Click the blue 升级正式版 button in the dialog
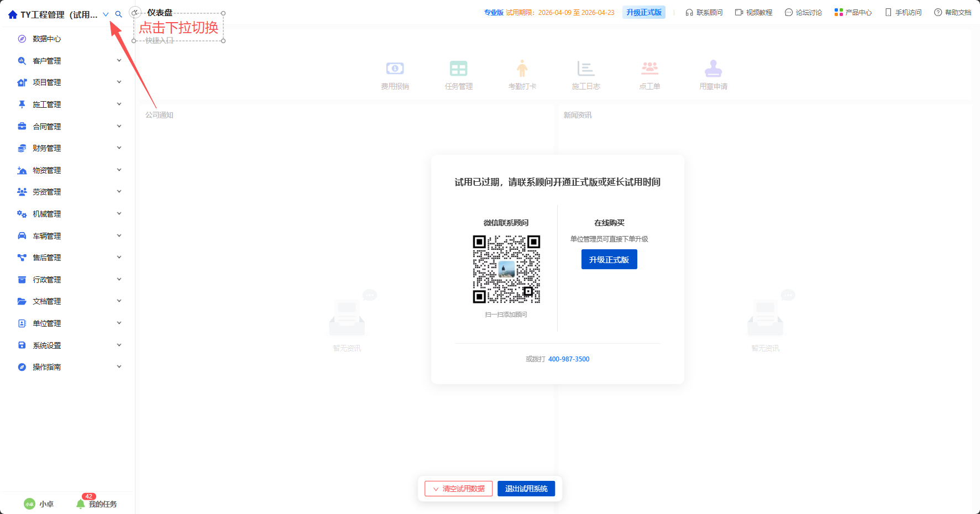 click(609, 260)
